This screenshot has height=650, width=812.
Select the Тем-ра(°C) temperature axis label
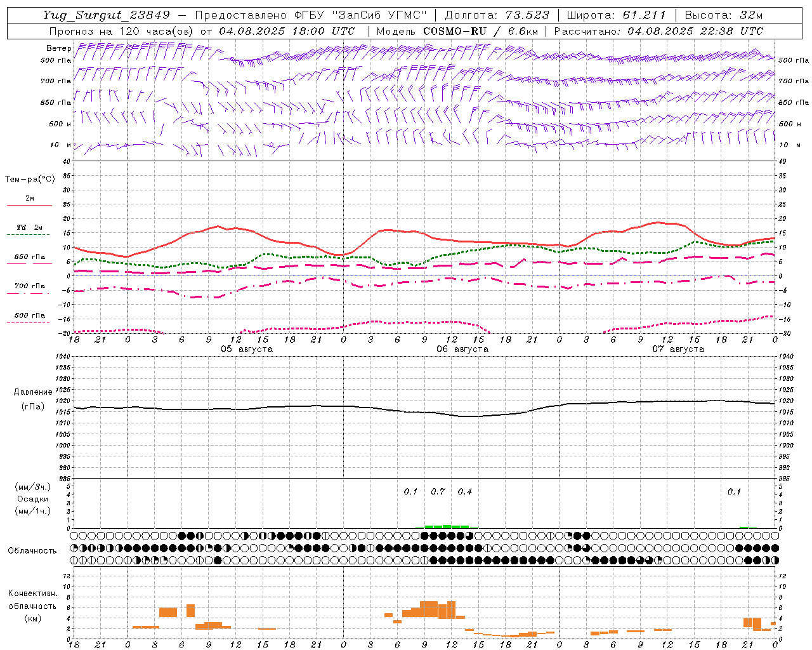(x=30, y=180)
